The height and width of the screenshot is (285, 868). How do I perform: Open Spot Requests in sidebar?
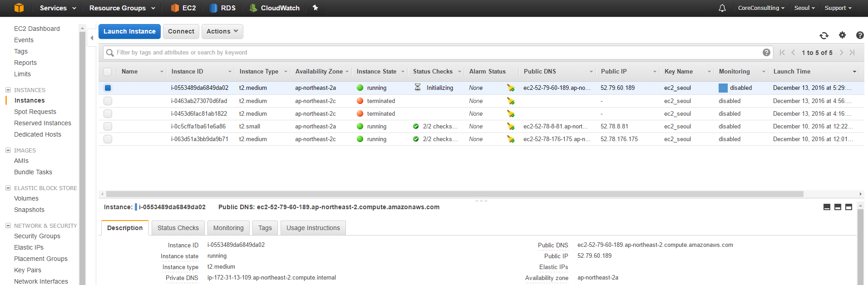pyautogui.click(x=35, y=112)
